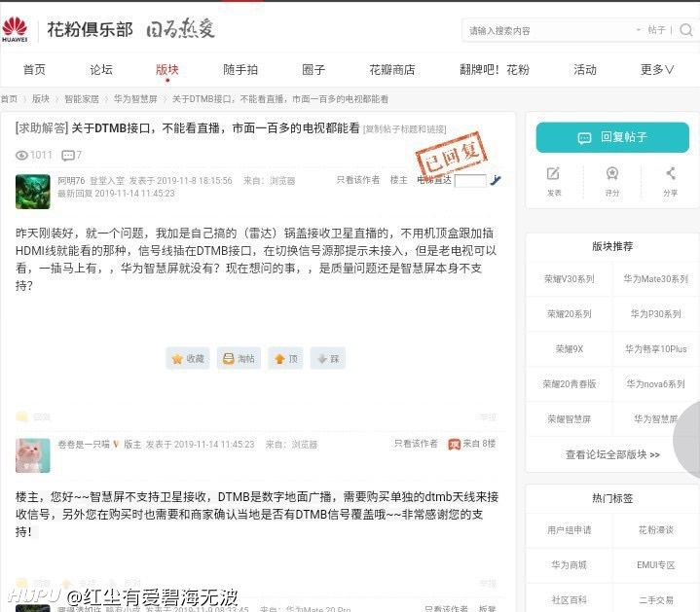Screen dimensions: 700x612
Task: Click the Huawei logo
Action: pyautogui.click(x=15, y=30)
